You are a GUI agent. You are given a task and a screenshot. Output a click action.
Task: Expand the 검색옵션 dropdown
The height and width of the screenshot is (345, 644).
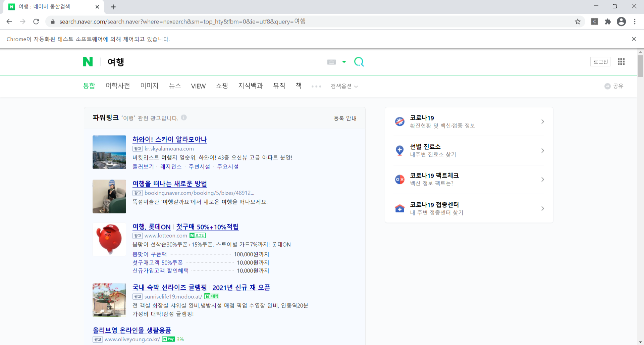(344, 86)
